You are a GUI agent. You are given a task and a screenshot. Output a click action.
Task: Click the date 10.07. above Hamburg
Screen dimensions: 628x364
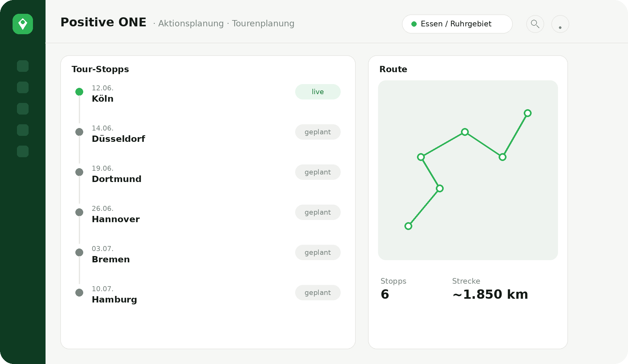[103, 289]
